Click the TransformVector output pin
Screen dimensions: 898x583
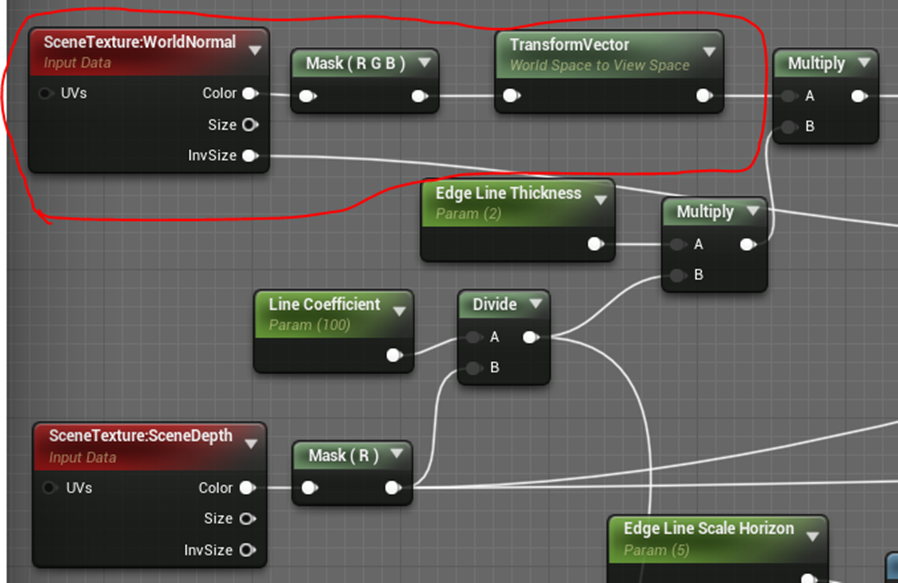704,96
